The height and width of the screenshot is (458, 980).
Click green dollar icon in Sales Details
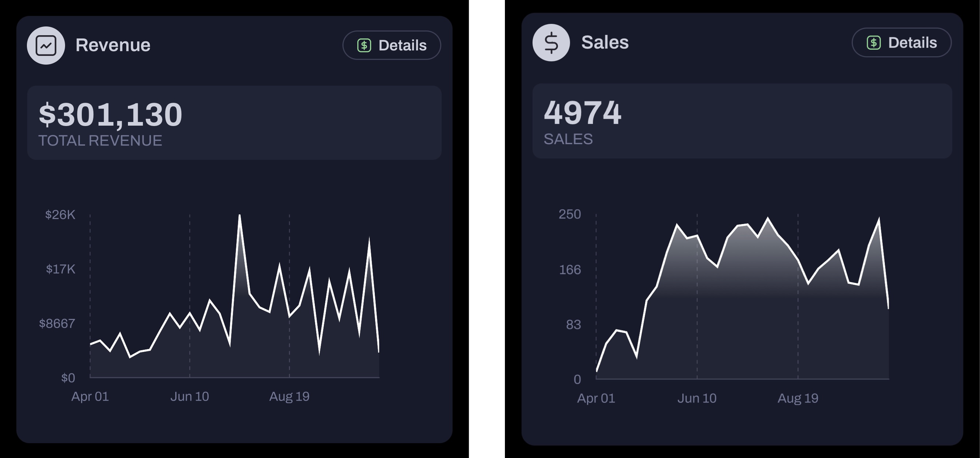pos(873,43)
